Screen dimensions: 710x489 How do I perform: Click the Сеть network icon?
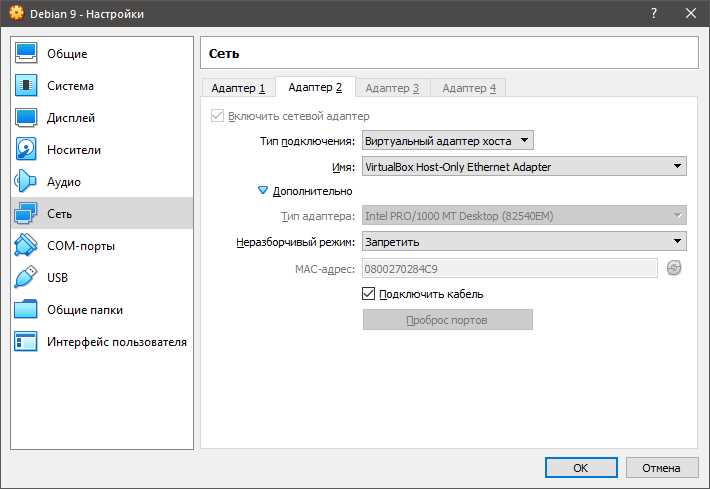coord(26,213)
